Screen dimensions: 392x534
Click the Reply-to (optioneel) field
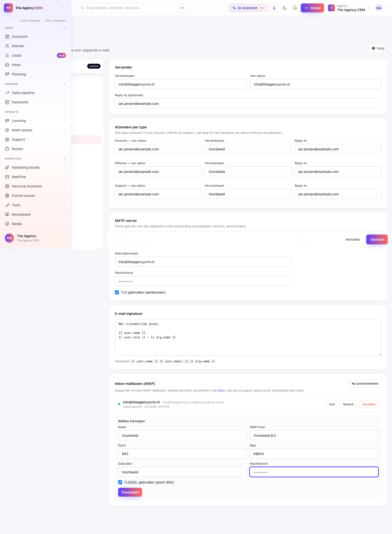click(x=248, y=103)
